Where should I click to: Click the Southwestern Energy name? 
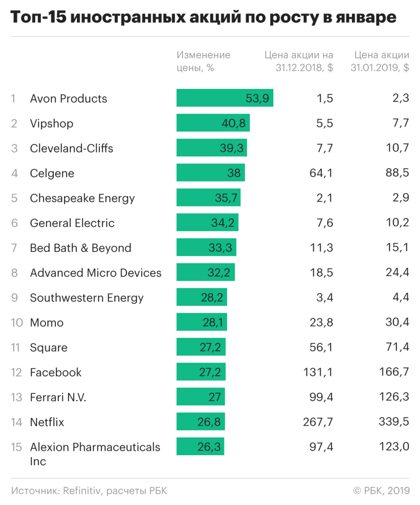[x=87, y=298]
